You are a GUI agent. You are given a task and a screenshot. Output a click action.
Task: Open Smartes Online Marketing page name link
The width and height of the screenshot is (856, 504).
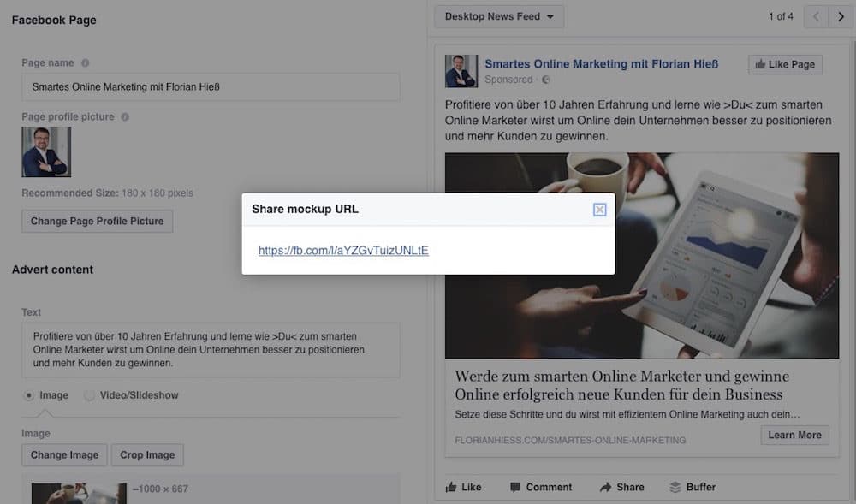[602, 64]
